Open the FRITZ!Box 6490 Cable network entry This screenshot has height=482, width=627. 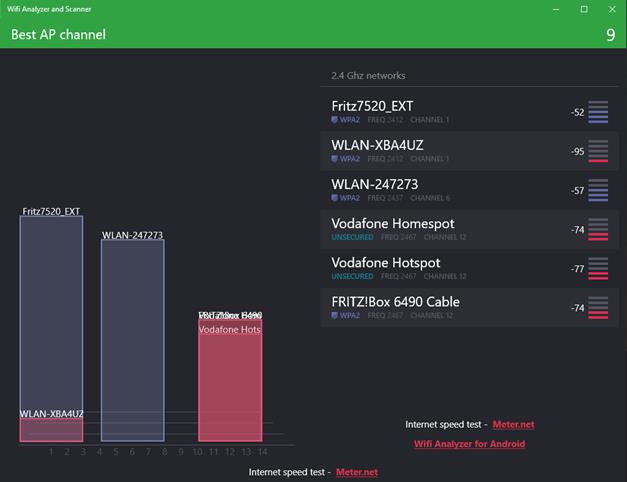[395, 301]
